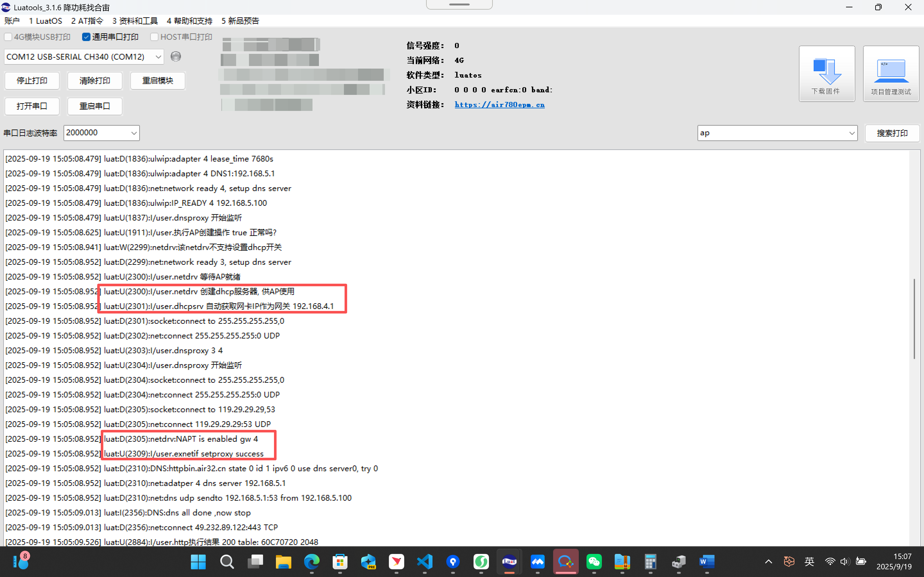The width and height of the screenshot is (924, 577).
Task: Uncheck 通用串口打印 checkbox
Action: tap(86, 37)
